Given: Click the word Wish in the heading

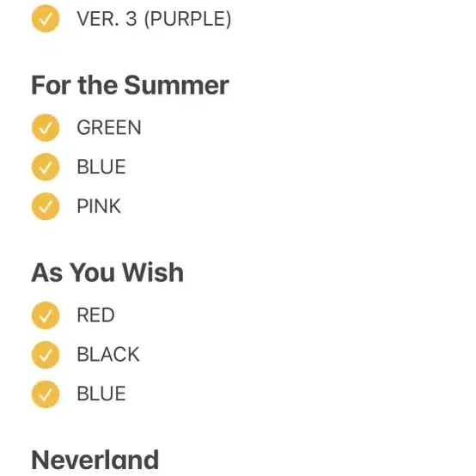Looking at the screenshot, I should (x=153, y=272).
